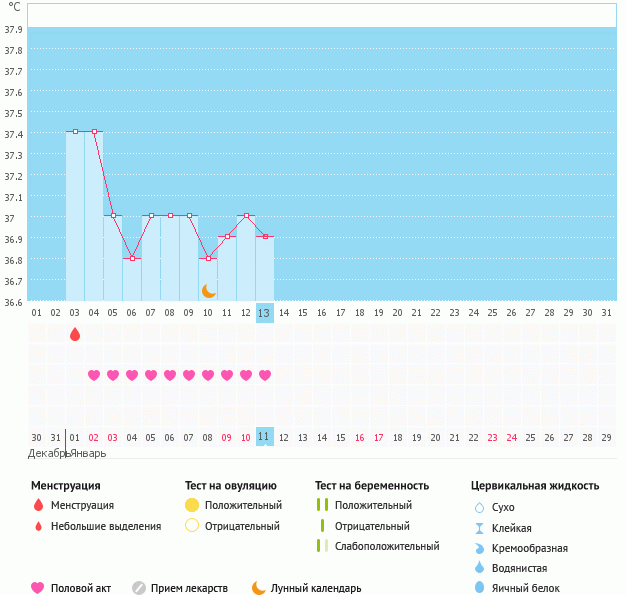
Task: Select highlighted cycle day 13 on the axis
Action: [264, 313]
